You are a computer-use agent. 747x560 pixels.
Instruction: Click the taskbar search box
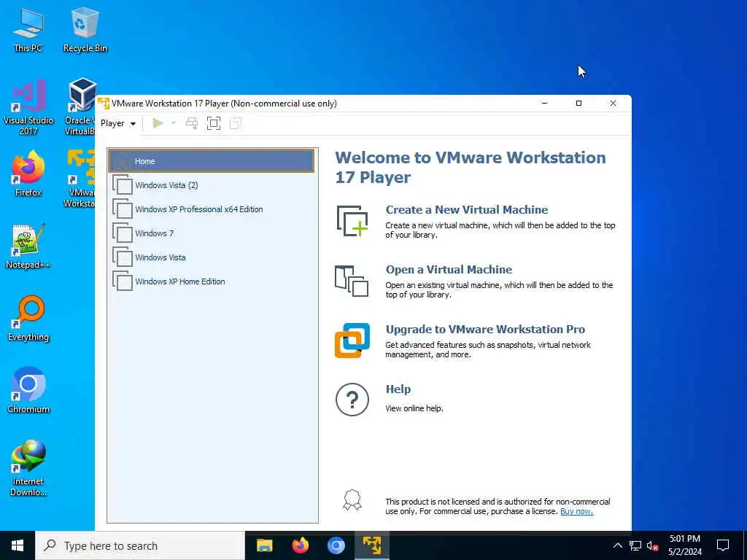pyautogui.click(x=140, y=545)
